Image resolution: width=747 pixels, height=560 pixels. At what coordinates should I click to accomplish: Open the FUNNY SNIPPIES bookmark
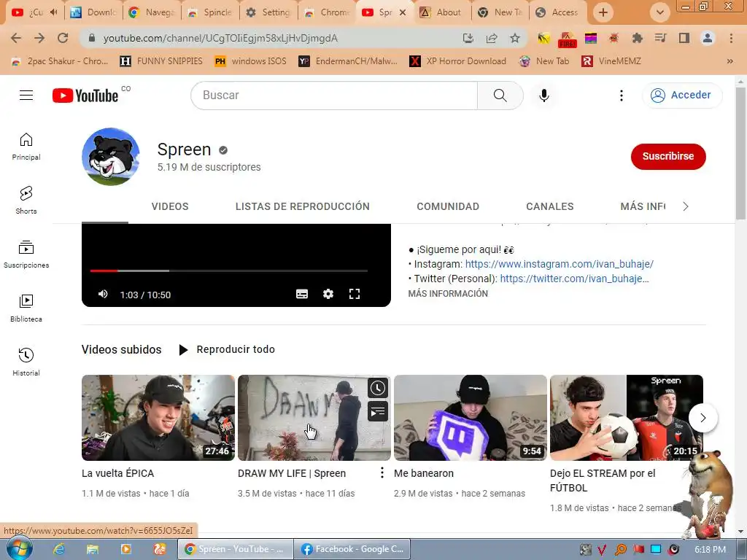[x=161, y=61]
